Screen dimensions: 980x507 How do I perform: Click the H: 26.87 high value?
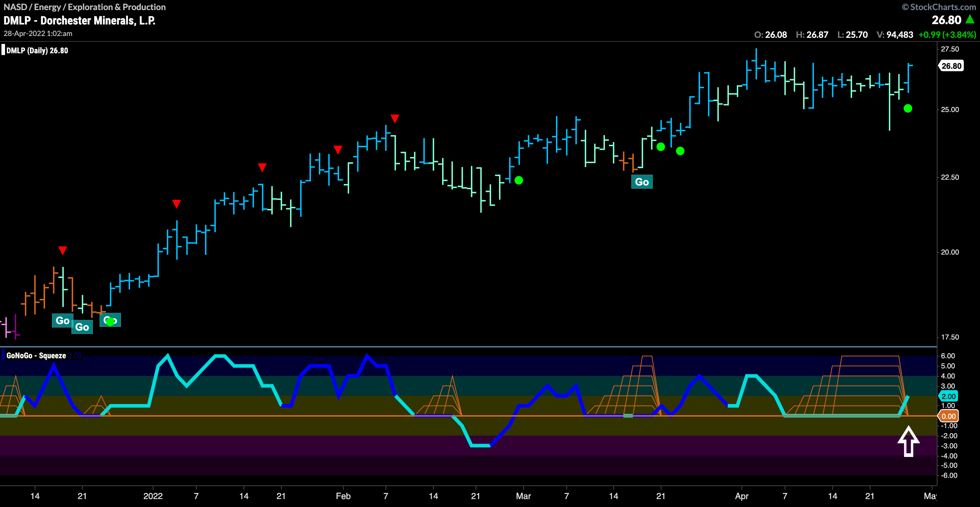812,35
